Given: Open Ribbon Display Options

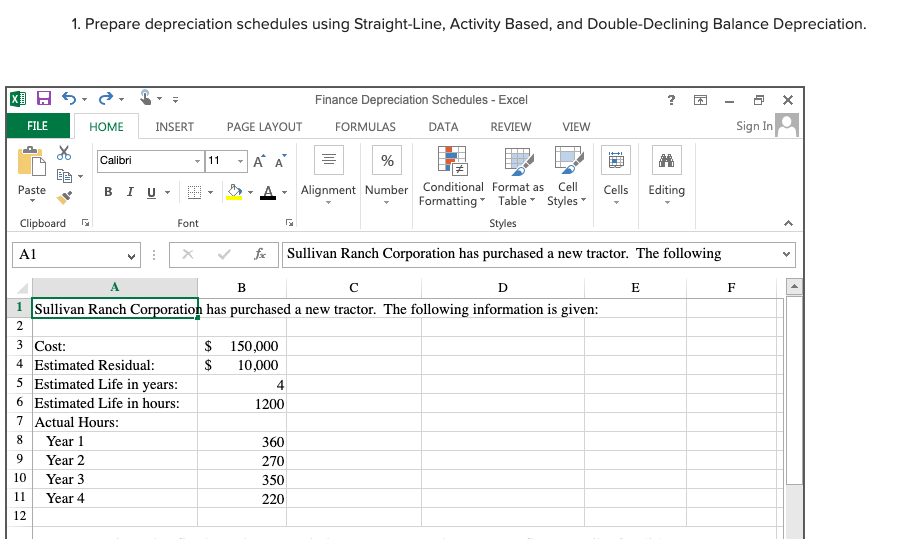Looking at the screenshot, I should coord(701,100).
